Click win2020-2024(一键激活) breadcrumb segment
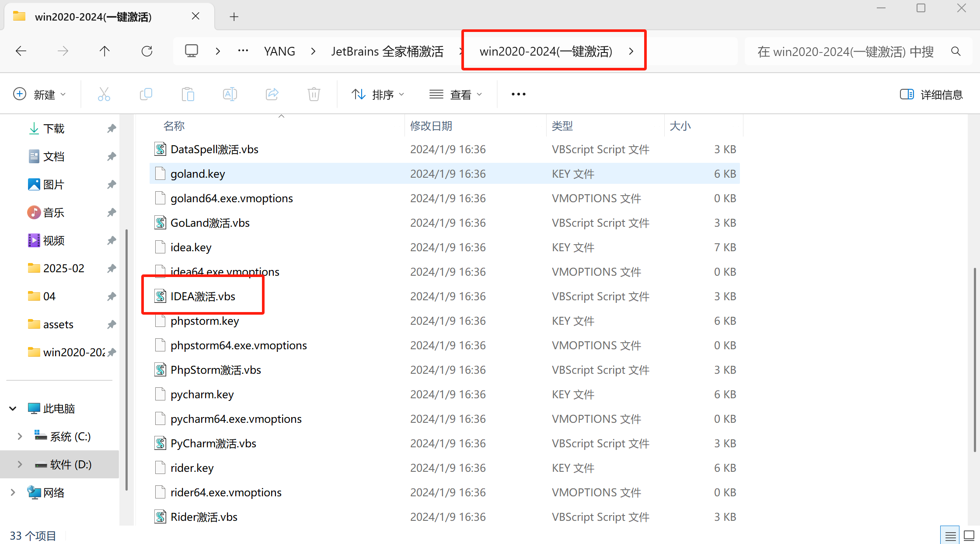The width and height of the screenshot is (980, 544). (x=546, y=51)
